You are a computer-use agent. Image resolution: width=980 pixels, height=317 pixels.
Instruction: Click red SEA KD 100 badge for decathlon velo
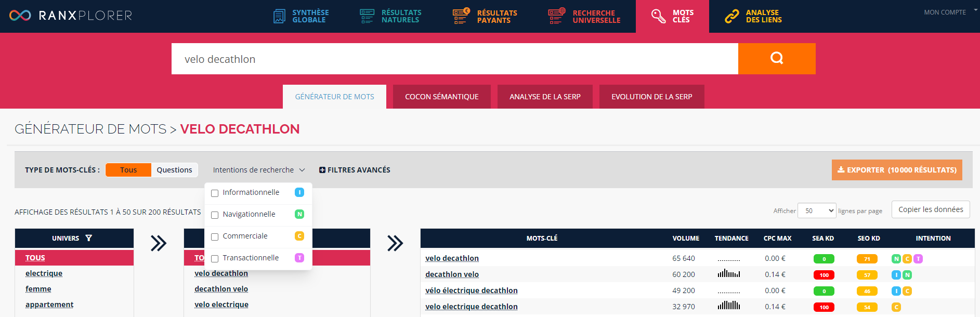coord(824,275)
